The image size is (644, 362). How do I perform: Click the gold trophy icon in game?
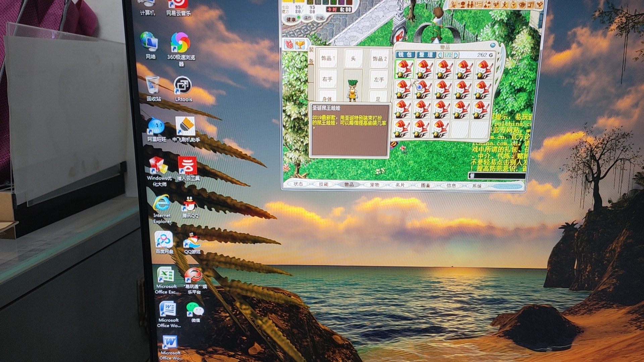click(x=300, y=44)
